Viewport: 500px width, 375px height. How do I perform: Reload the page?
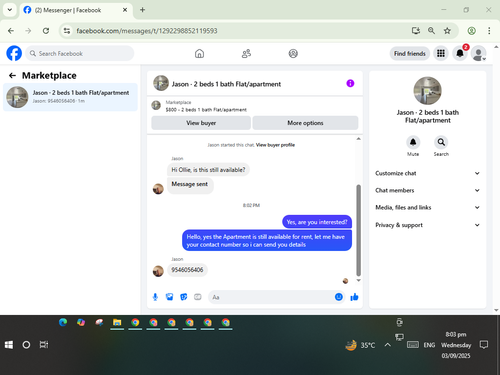(46, 31)
